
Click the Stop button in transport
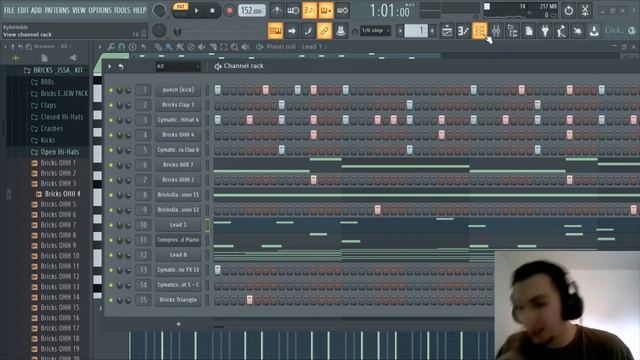212,11
